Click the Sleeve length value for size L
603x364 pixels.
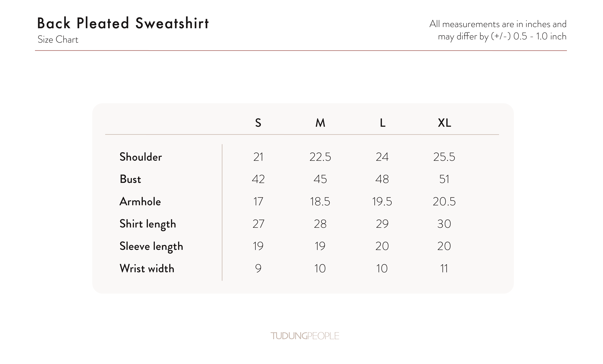click(382, 246)
